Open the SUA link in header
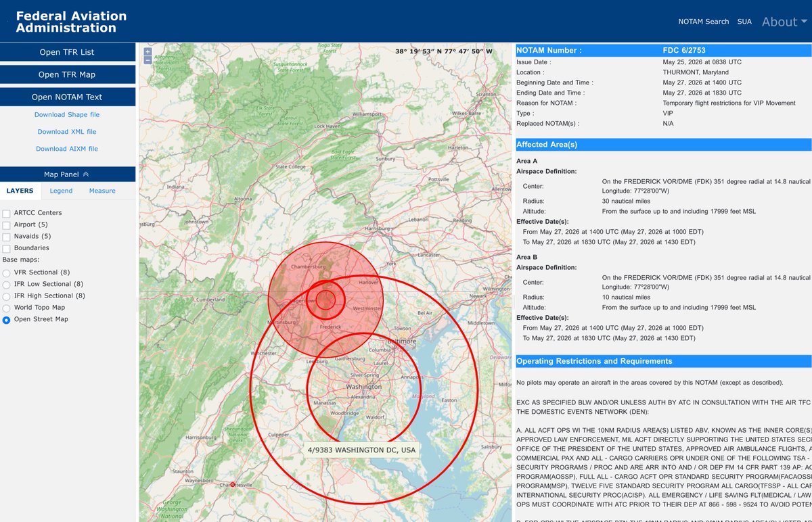 [744, 22]
